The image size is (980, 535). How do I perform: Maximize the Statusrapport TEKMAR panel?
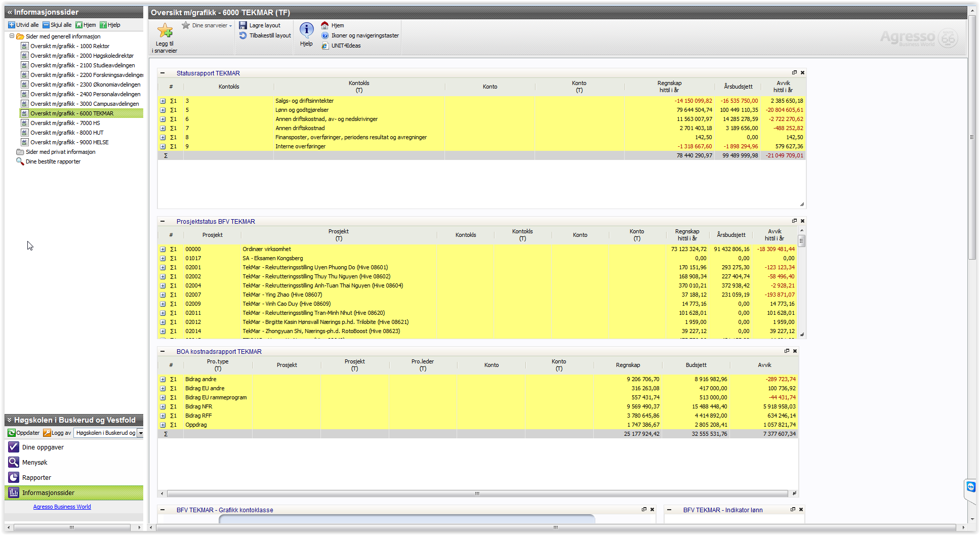pos(794,72)
